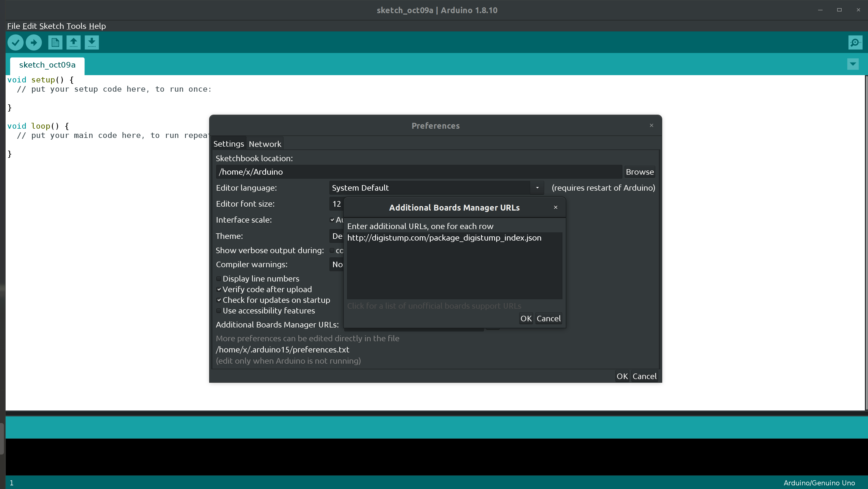Click the 'void loop() {' code line
The height and width of the screenshot is (489, 868).
pos(38,126)
